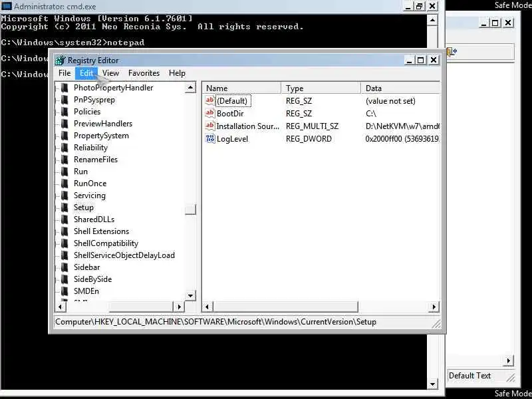Select the Shell Extensions key label
The height and width of the screenshot is (399, 532).
pos(102,231)
